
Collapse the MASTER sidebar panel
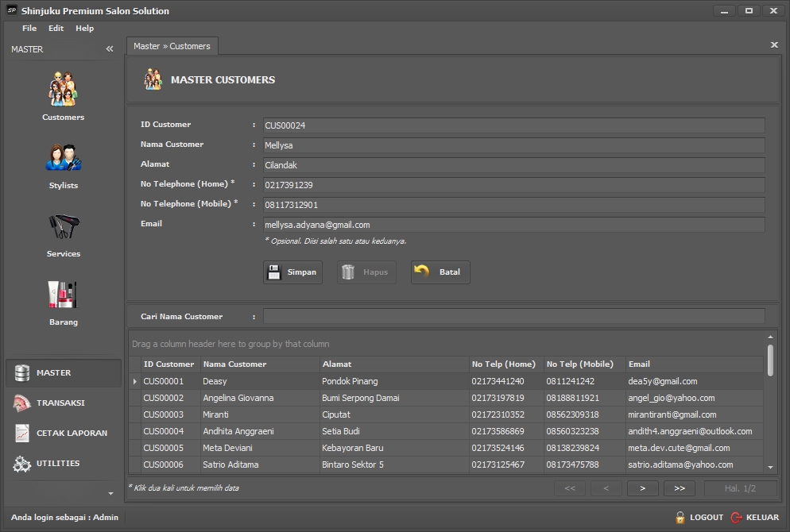[110, 49]
